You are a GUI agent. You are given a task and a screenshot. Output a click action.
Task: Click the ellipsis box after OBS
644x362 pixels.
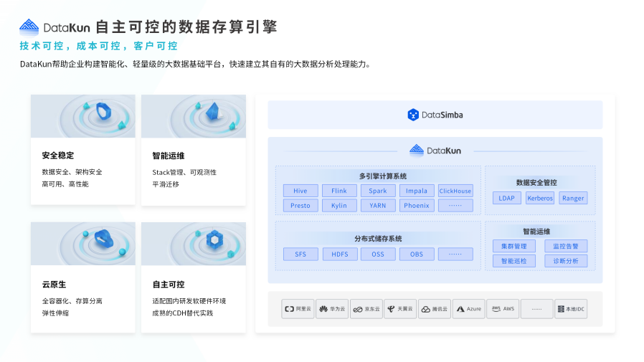(455, 254)
